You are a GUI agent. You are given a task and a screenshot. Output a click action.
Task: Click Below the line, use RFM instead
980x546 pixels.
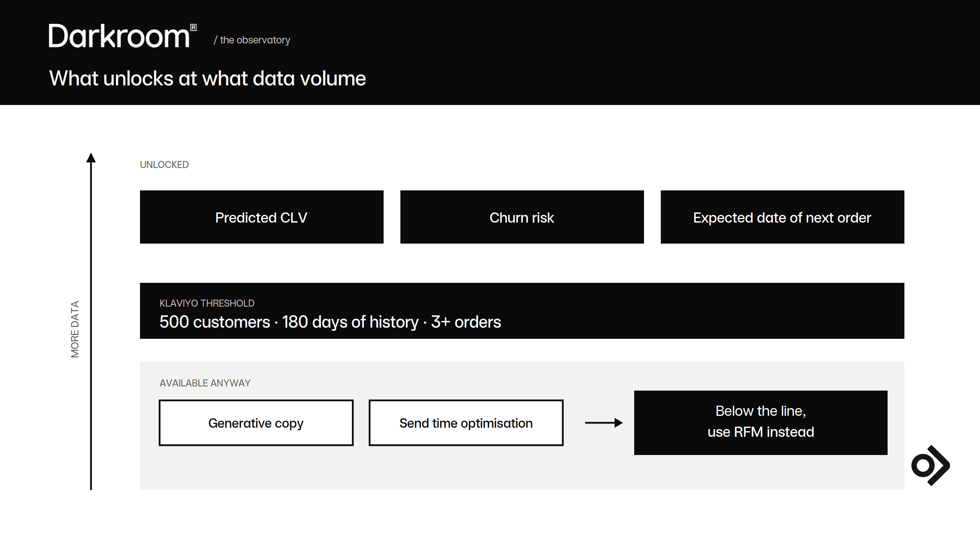pos(761,422)
